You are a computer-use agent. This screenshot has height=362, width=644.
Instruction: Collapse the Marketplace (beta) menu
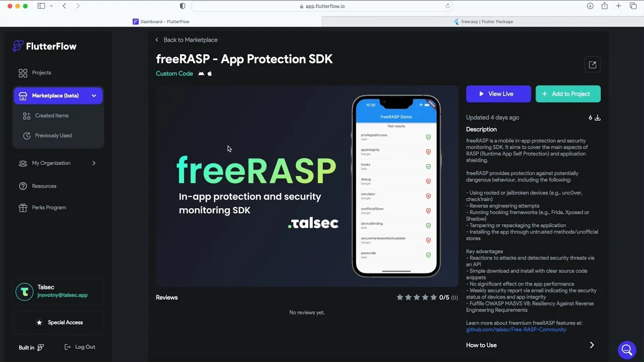coord(94,96)
